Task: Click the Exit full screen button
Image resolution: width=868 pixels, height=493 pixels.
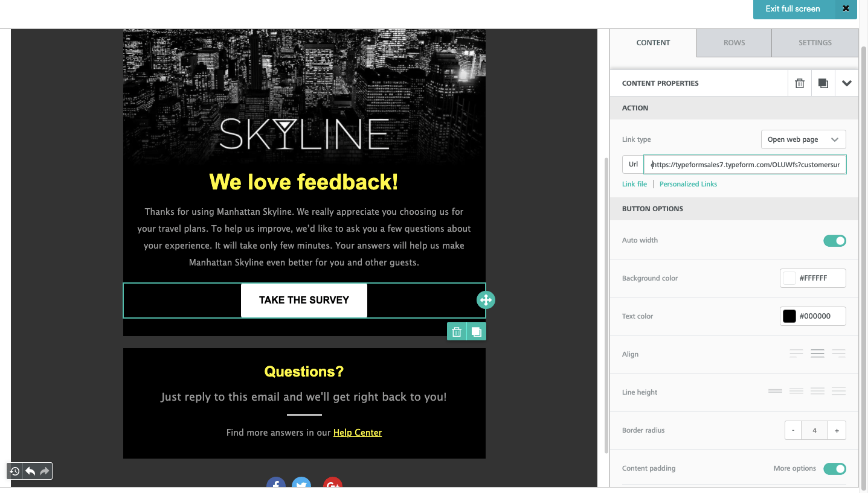Action: 792,9
